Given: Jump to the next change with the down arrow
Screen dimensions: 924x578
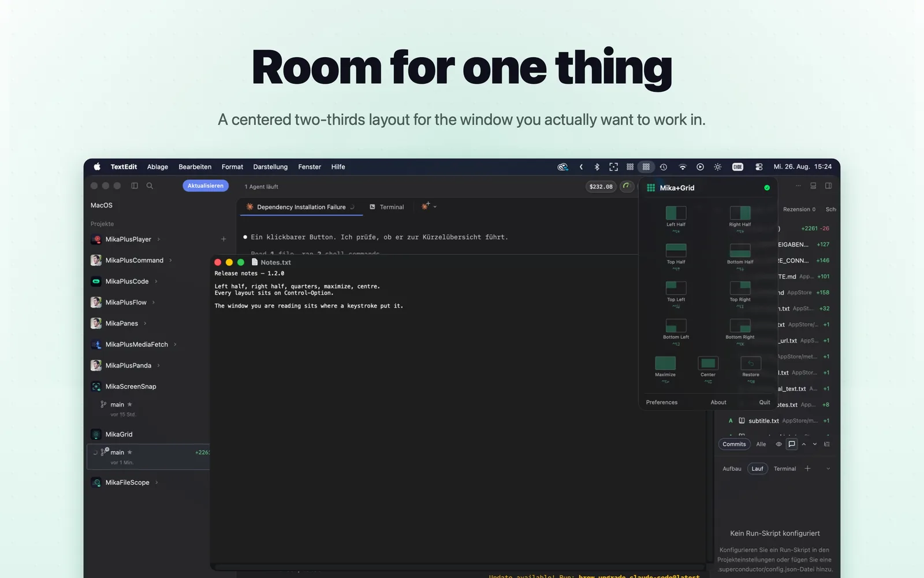Looking at the screenshot, I should (x=815, y=444).
